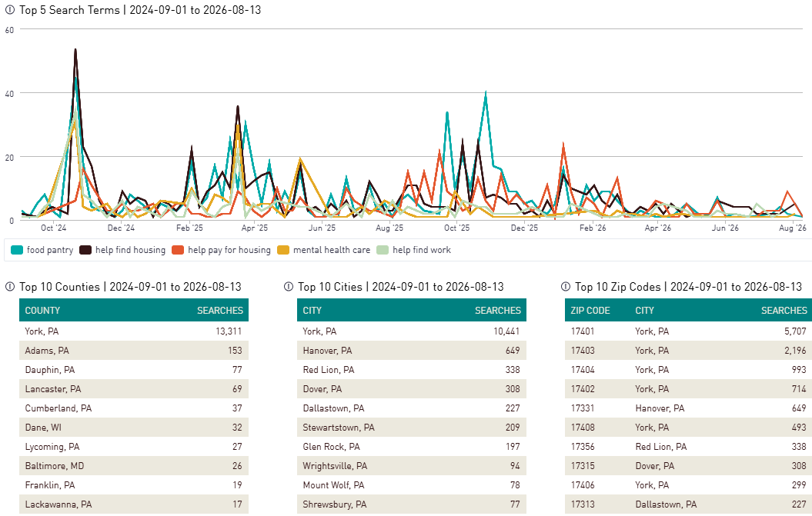Click the Top 10 Cities table title
The width and height of the screenshot is (812, 516).
(x=401, y=287)
